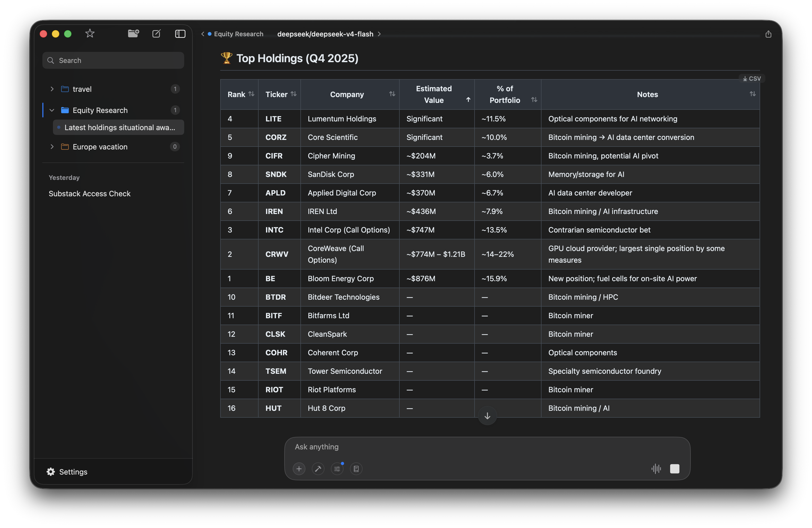Select the BITF ticker cell
Image resolution: width=812 pixels, height=528 pixels.
[279, 316]
